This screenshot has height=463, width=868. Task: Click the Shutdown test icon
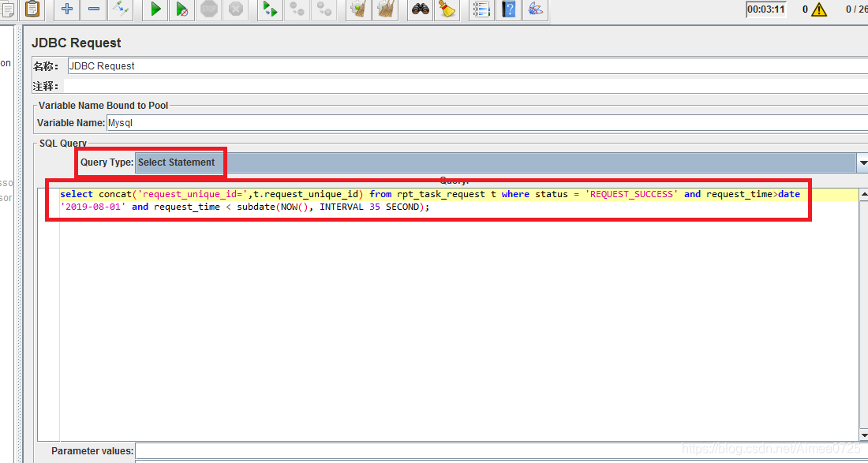236,9
